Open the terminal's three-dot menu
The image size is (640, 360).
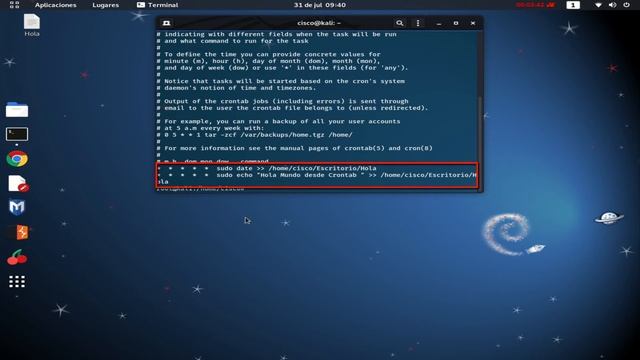(x=418, y=23)
